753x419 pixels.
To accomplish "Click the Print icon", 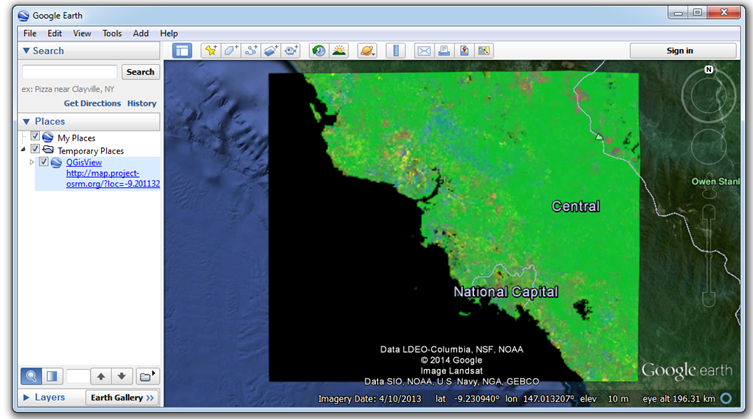I will tap(444, 50).
